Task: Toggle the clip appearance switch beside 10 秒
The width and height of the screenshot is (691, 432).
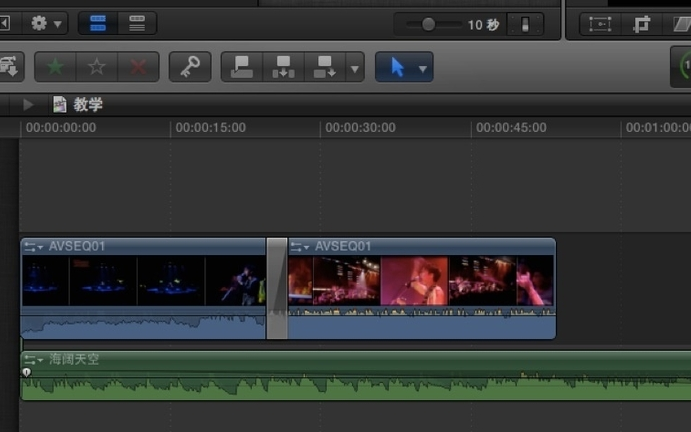Action: [x=525, y=24]
